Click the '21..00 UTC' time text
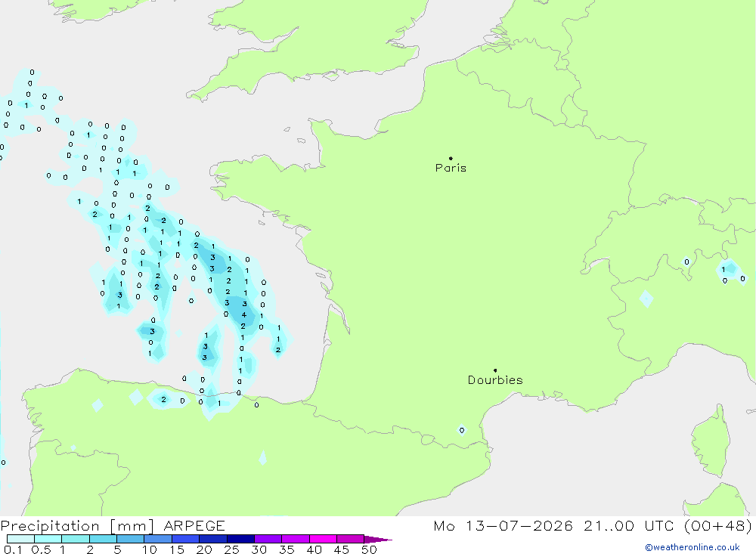The height and width of the screenshot is (554, 756). point(628,525)
